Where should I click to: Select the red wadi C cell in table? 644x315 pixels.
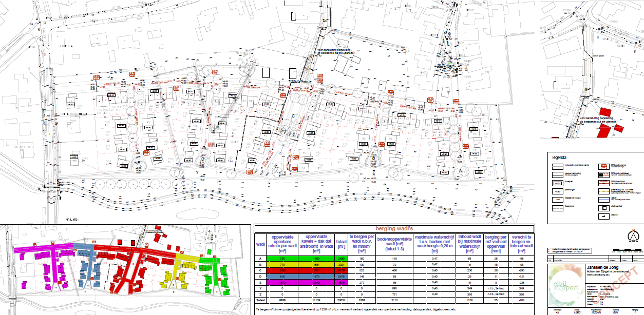coord(283,270)
